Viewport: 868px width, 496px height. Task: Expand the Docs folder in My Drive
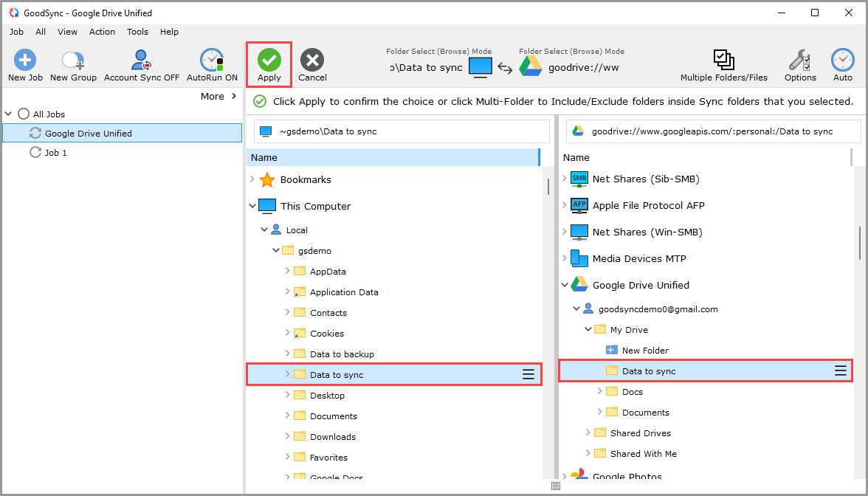point(599,391)
